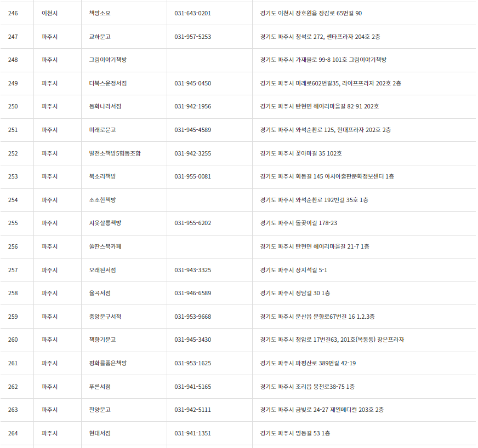Click phone number 031-953-1625
Screen dimensions: 478x448
click(192, 363)
